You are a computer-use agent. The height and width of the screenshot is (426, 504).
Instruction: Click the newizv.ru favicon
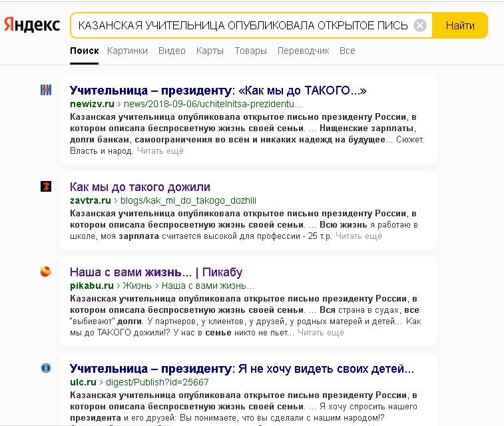(x=46, y=90)
